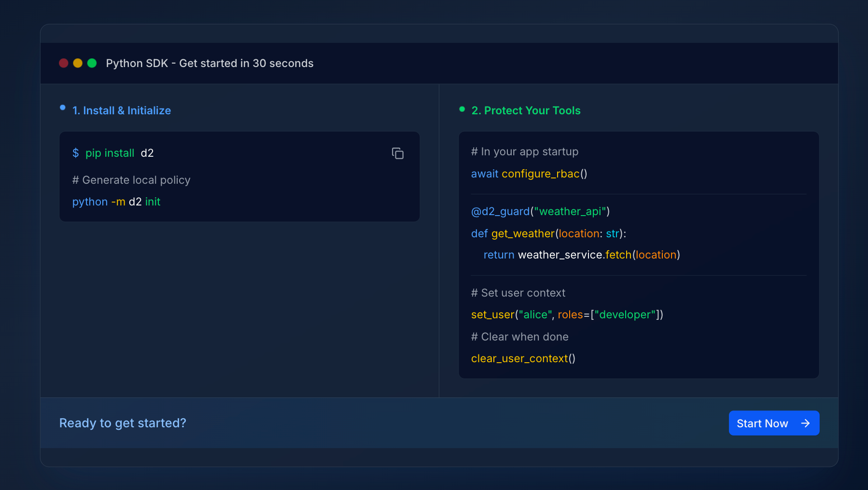Click the clear_user_context() code line
The image size is (868, 490).
coord(523,358)
